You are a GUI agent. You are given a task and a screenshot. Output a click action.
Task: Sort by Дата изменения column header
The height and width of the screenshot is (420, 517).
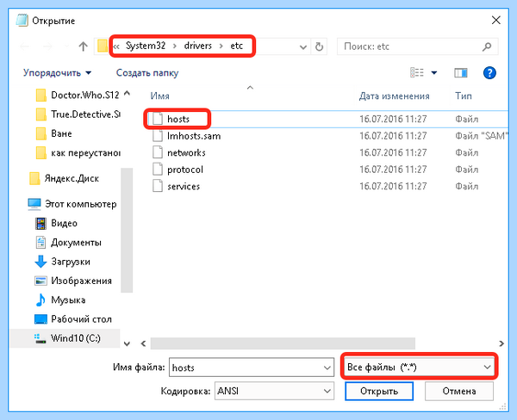tap(395, 96)
